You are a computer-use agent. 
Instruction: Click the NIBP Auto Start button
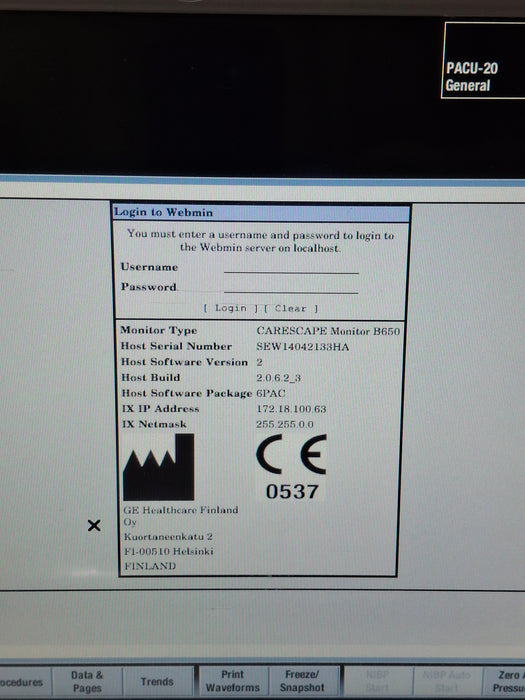click(x=447, y=681)
